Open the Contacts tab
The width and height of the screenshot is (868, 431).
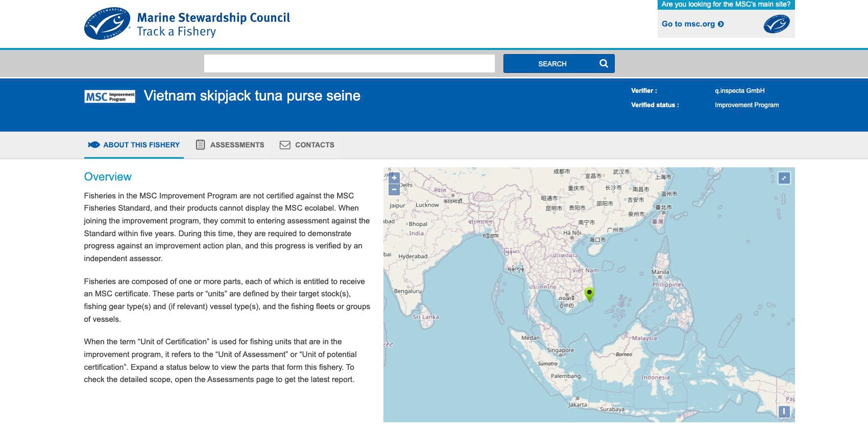(x=307, y=145)
